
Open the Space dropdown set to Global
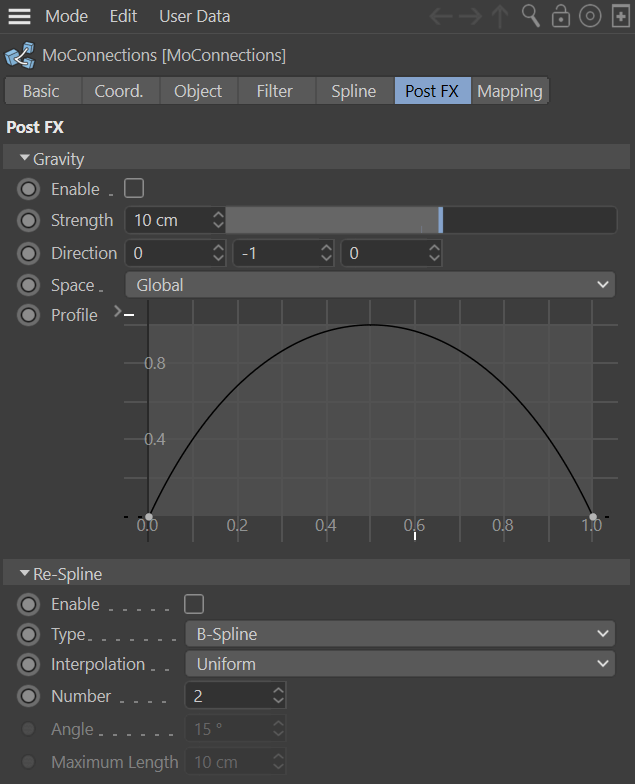coord(370,285)
